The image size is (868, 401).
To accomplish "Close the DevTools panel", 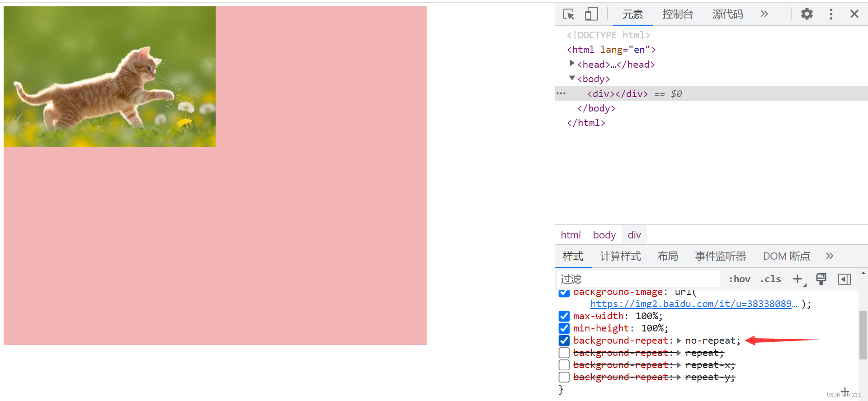I will (854, 14).
